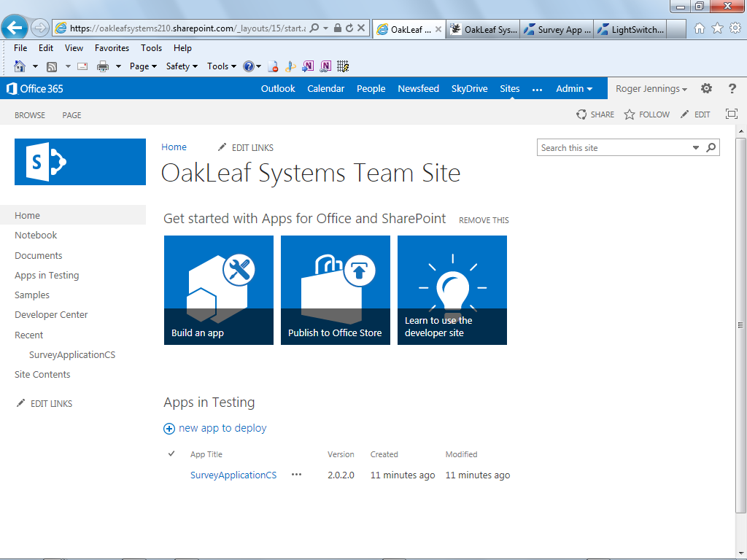Expand the Home icon dropdown in command bar
The height and width of the screenshot is (560, 747).
pos(35,66)
